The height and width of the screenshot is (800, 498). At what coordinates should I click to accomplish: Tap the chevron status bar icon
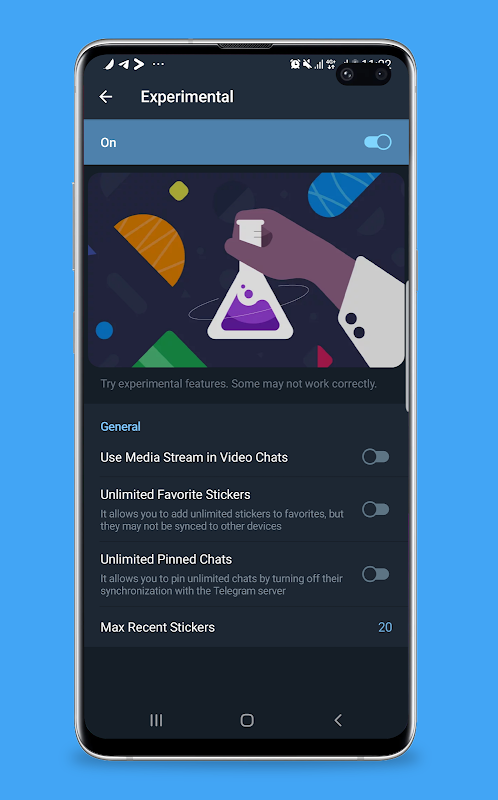tap(139, 64)
